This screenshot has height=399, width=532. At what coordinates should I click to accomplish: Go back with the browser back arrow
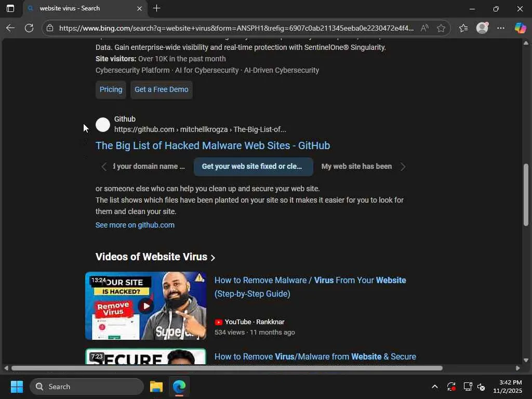click(10, 28)
